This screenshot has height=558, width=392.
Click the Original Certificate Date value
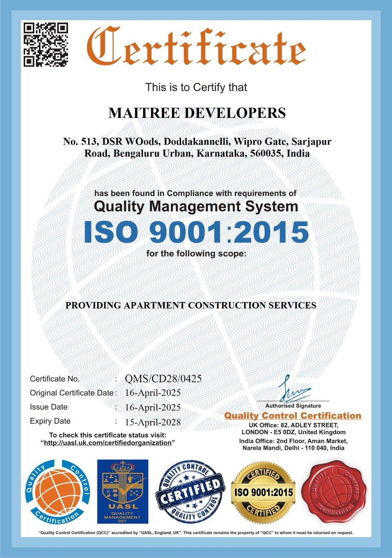[x=153, y=393]
